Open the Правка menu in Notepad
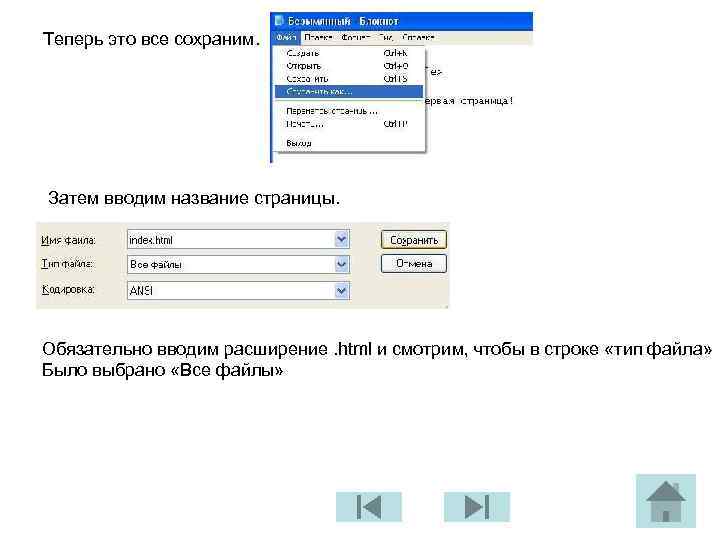Screen dimensions: 720x540 click(x=318, y=37)
